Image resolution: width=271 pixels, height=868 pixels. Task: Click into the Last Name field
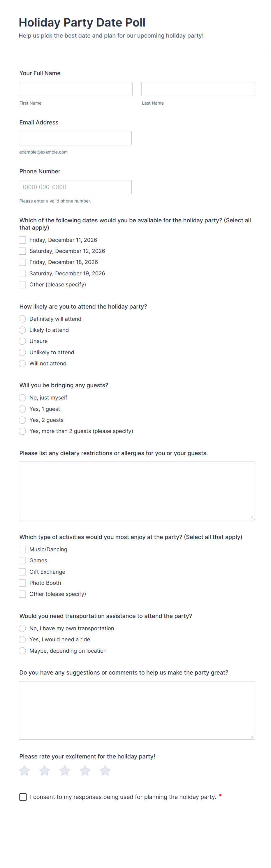(198, 89)
